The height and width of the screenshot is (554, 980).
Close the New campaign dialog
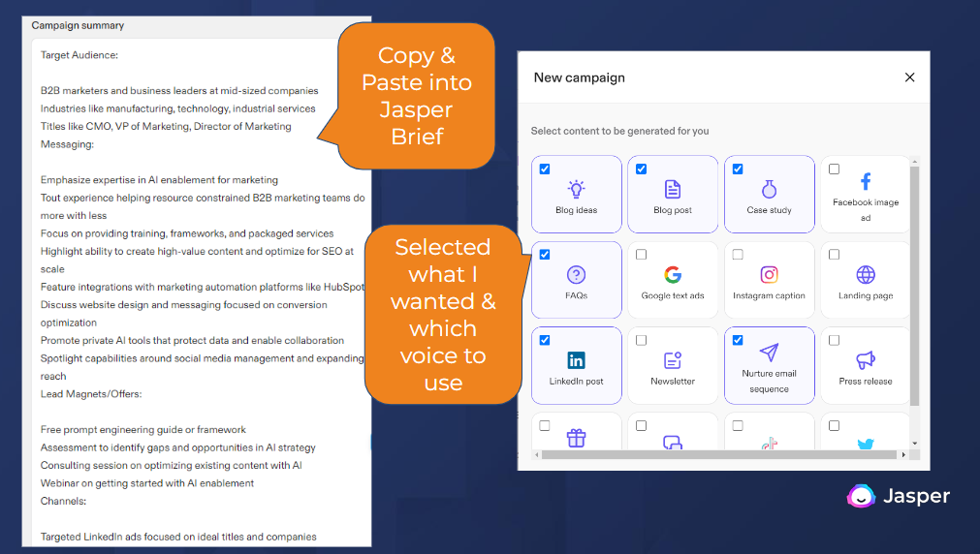click(x=909, y=77)
